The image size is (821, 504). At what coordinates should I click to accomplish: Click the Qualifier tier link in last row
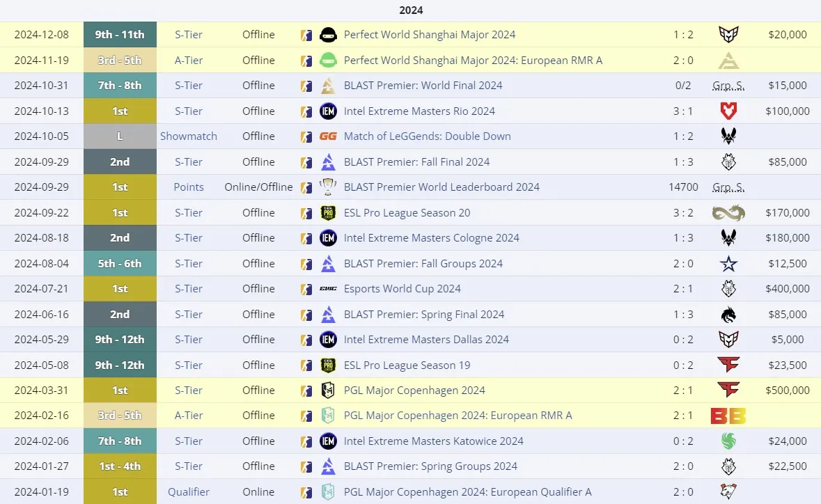pyautogui.click(x=189, y=492)
